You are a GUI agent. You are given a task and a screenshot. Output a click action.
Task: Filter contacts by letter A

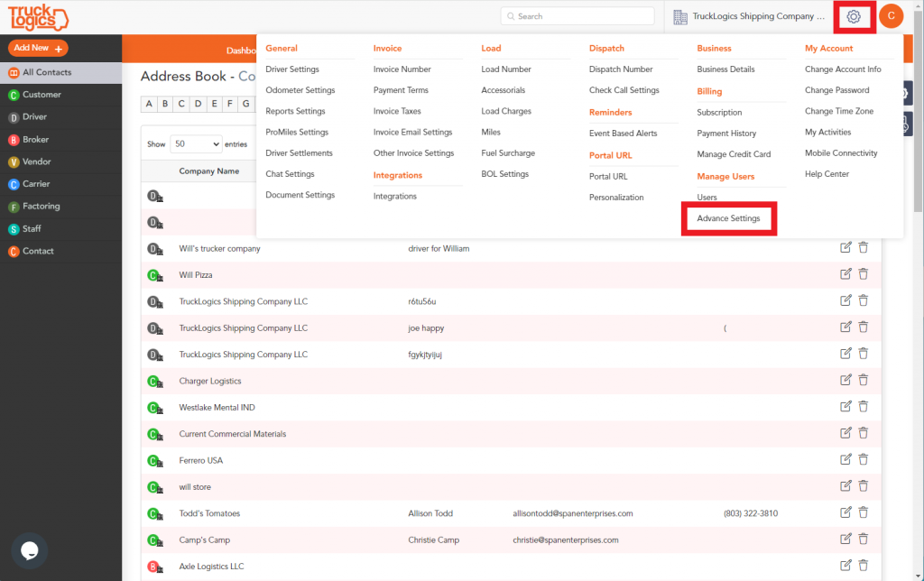click(x=149, y=104)
